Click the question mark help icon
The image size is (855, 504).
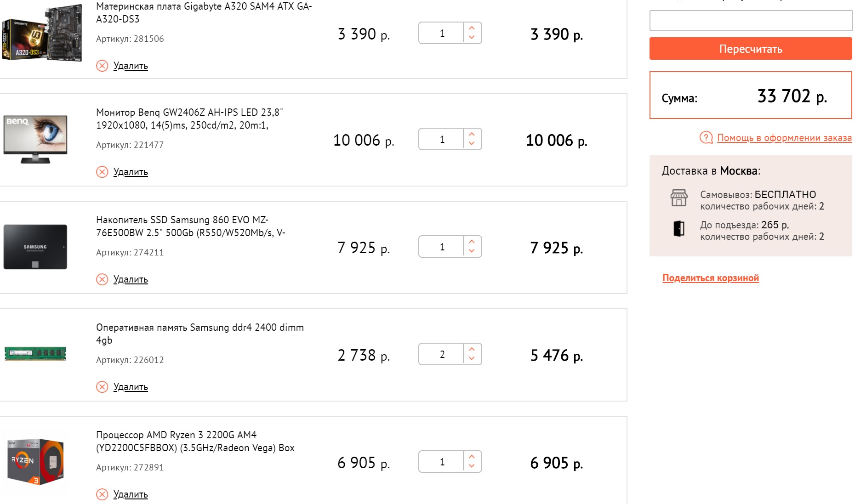(x=706, y=137)
